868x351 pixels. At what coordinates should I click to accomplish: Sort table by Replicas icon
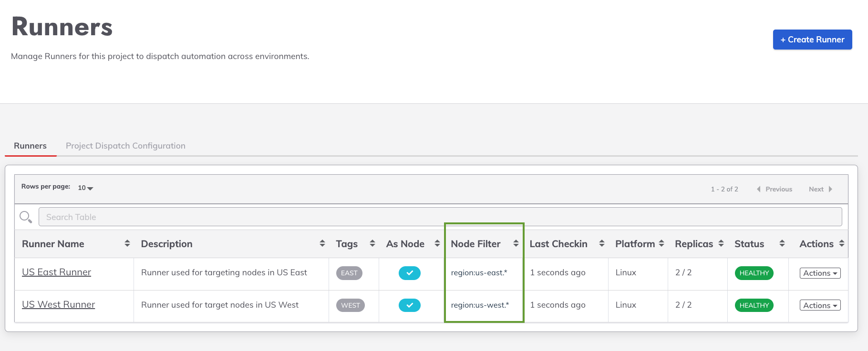(x=721, y=243)
